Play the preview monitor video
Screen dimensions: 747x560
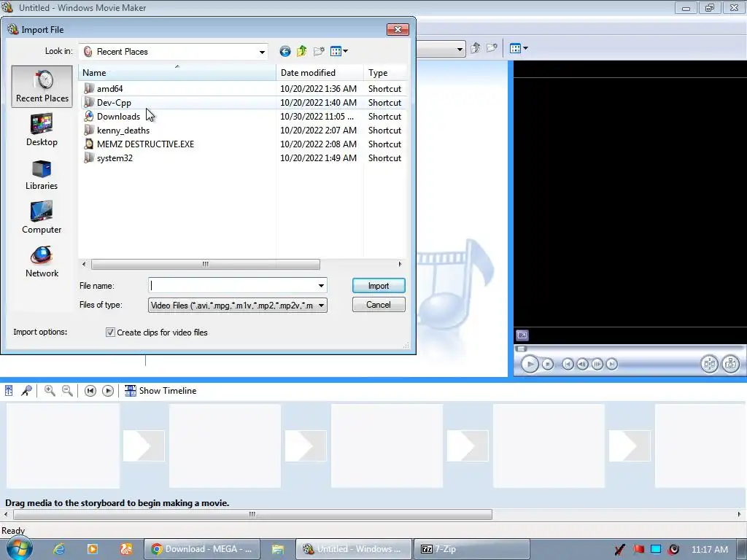point(530,365)
